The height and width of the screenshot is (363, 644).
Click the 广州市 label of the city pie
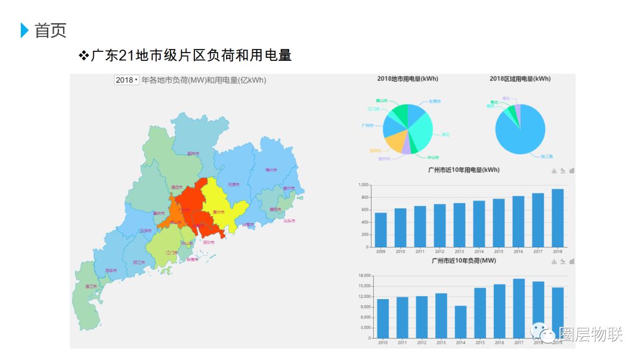click(x=367, y=125)
